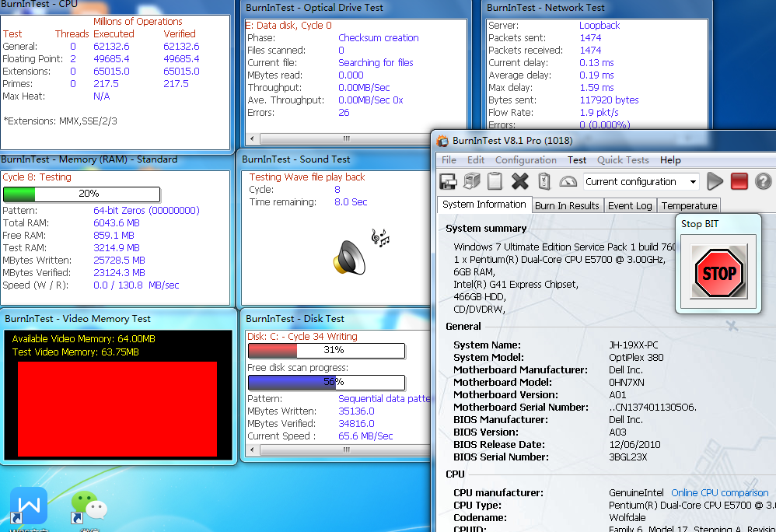Switch to the System Information tab

coord(484,205)
